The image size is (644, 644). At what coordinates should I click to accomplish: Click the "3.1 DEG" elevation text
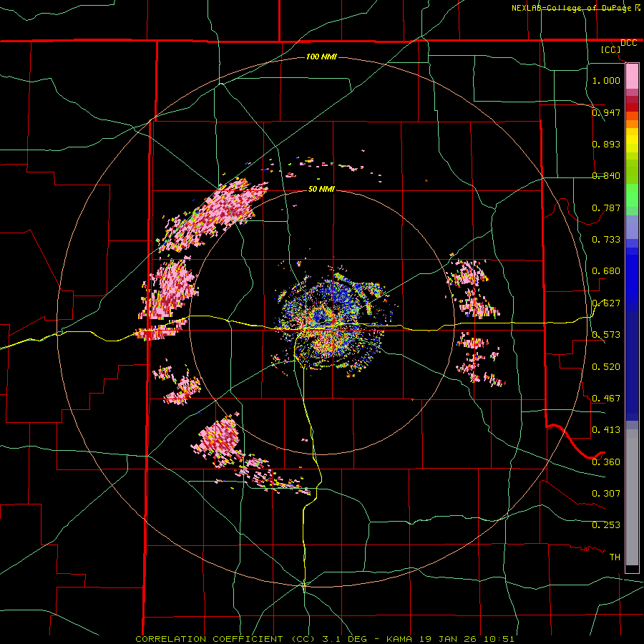pyautogui.click(x=344, y=639)
